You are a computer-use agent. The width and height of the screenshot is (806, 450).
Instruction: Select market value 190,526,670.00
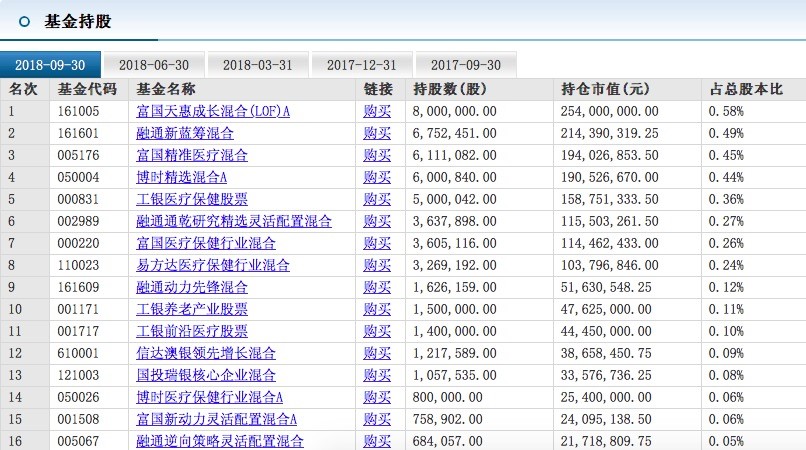pyautogui.click(x=610, y=177)
